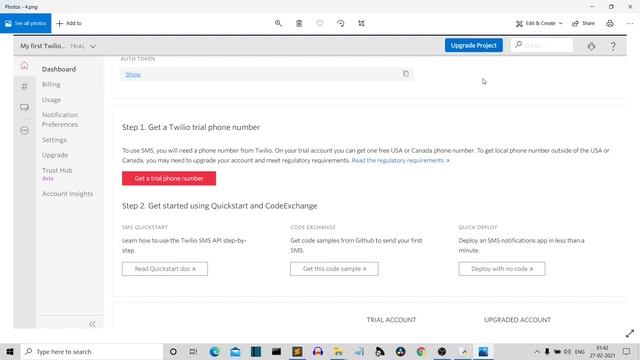Click the all products ellipsis circle icon
This screenshot has height=360, width=640.
coord(24,130)
